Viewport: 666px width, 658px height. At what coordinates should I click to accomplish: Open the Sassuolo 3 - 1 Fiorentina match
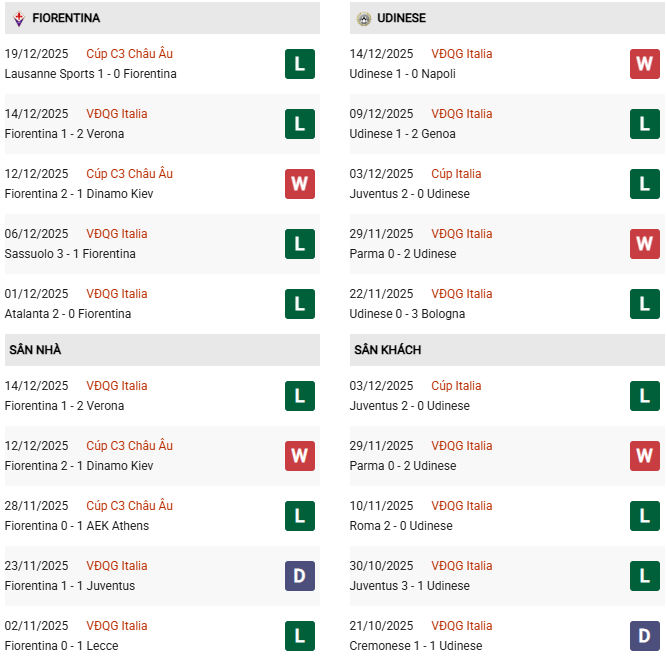click(x=70, y=254)
